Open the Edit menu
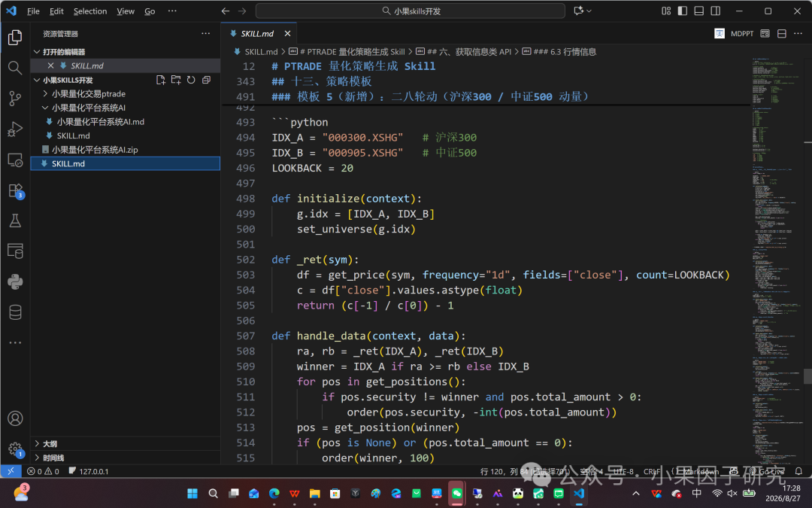The image size is (812, 508). point(56,11)
